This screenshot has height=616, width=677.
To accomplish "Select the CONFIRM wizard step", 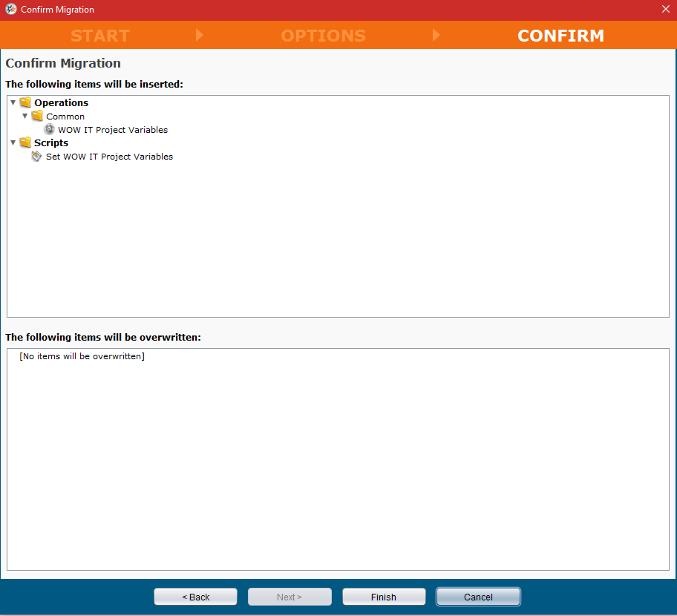I will pos(560,36).
